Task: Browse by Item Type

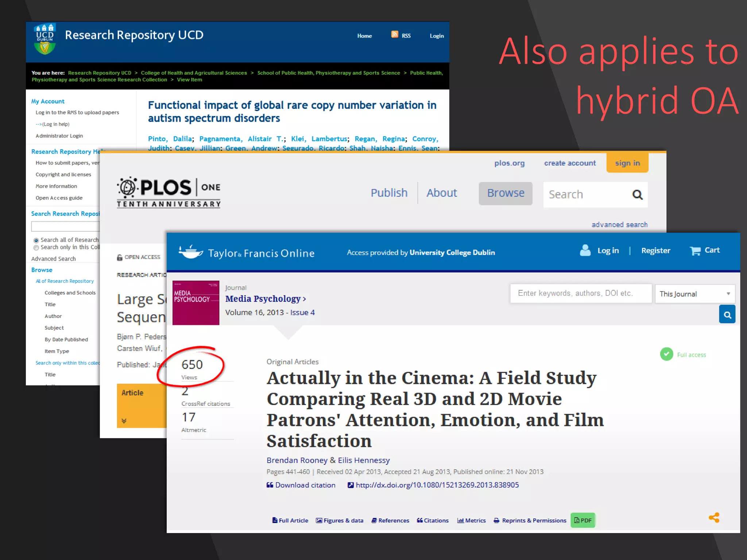Action: pyautogui.click(x=57, y=351)
